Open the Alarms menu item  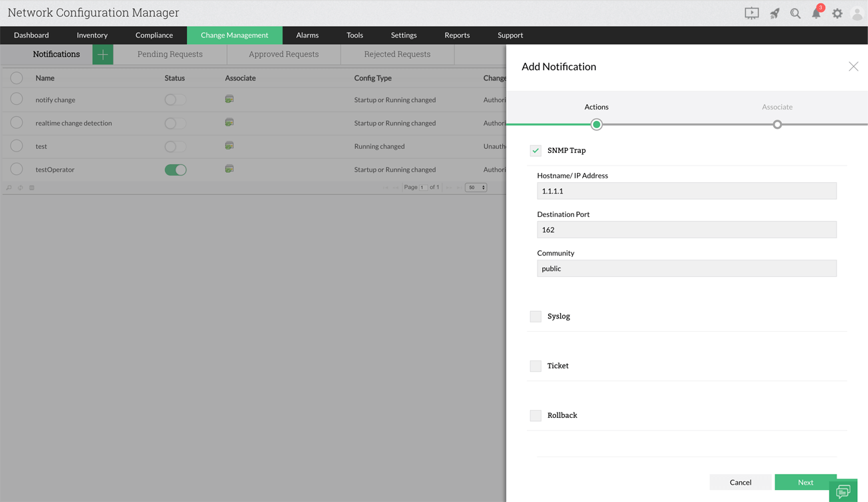coord(307,35)
